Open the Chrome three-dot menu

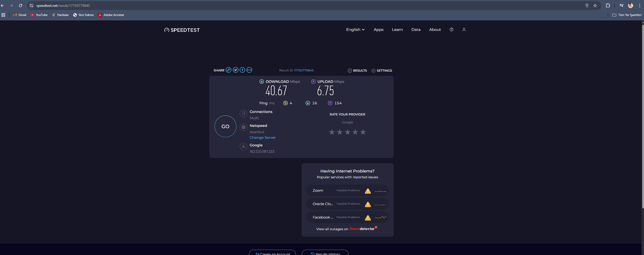coord(640,6)
